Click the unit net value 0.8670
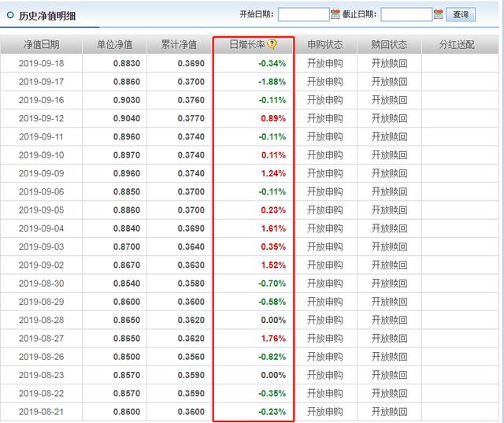 tap(127, 265)
